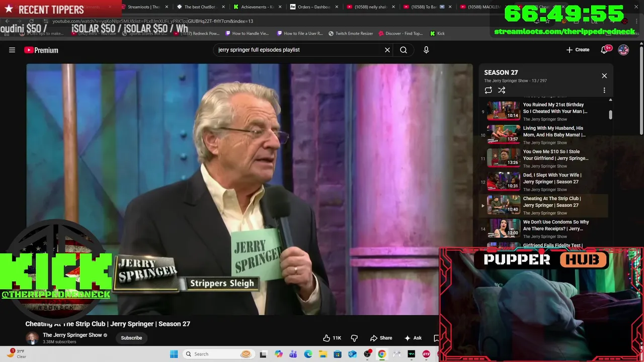Toggle shuffle playlist
This screenshot has width=644, height=362.
click(x=502, y=90)
